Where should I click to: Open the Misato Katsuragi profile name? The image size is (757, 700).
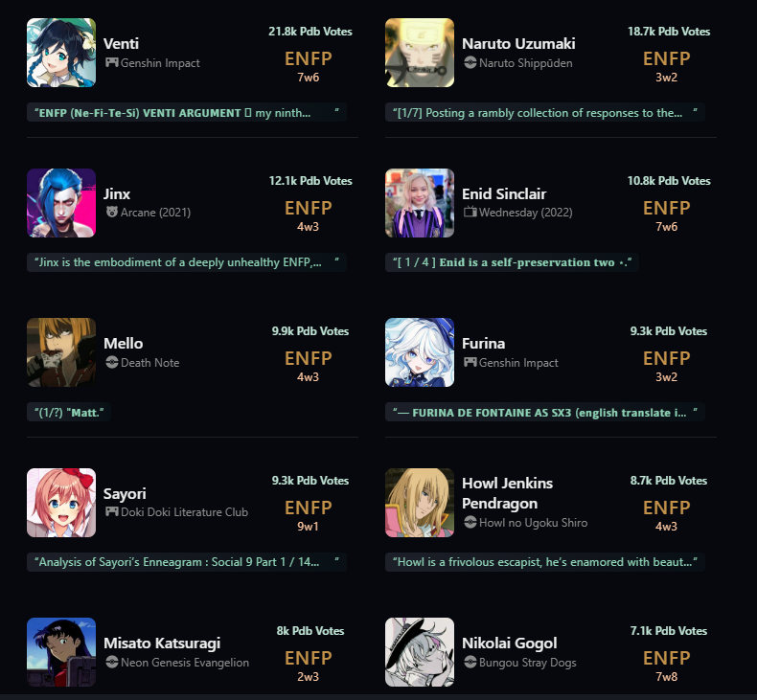[x=162, y=644]
